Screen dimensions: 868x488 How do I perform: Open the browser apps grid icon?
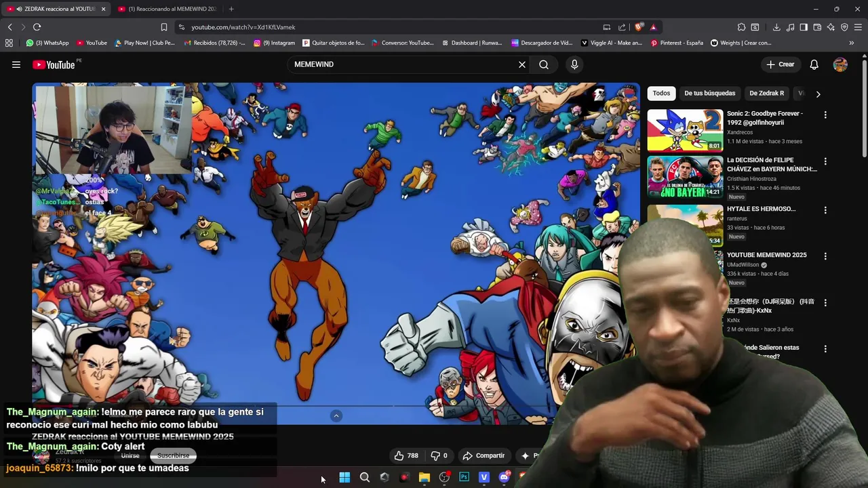pos(9,43)
